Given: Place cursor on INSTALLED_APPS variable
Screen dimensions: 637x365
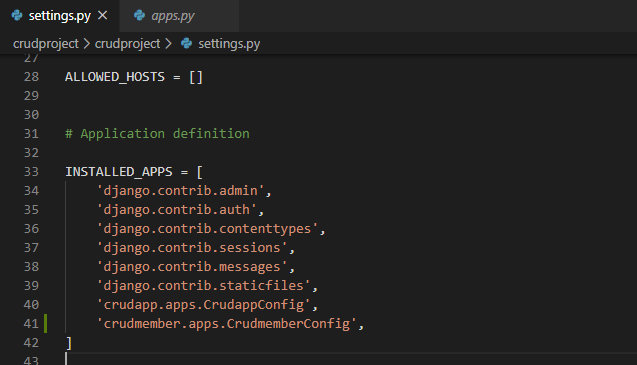Looking at the screenshot, I should click(119, 172).
